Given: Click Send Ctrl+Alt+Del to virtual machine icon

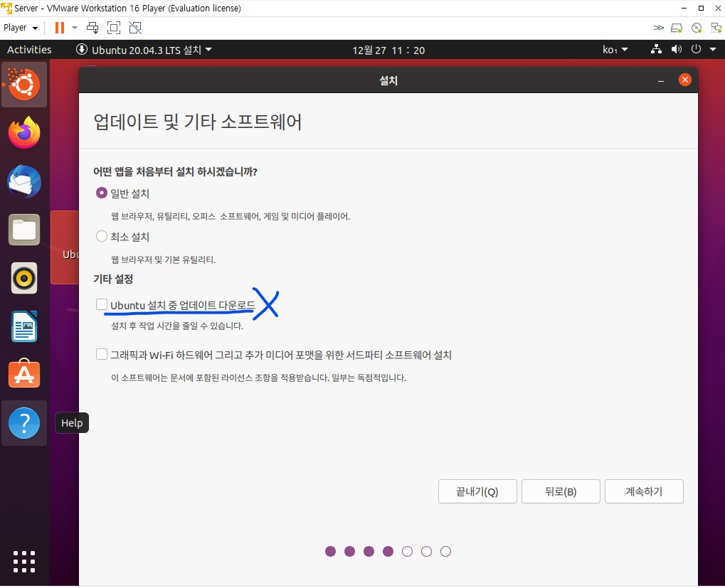Looking at the screenshot, I should pyautogui.click(x=92, y=28).
